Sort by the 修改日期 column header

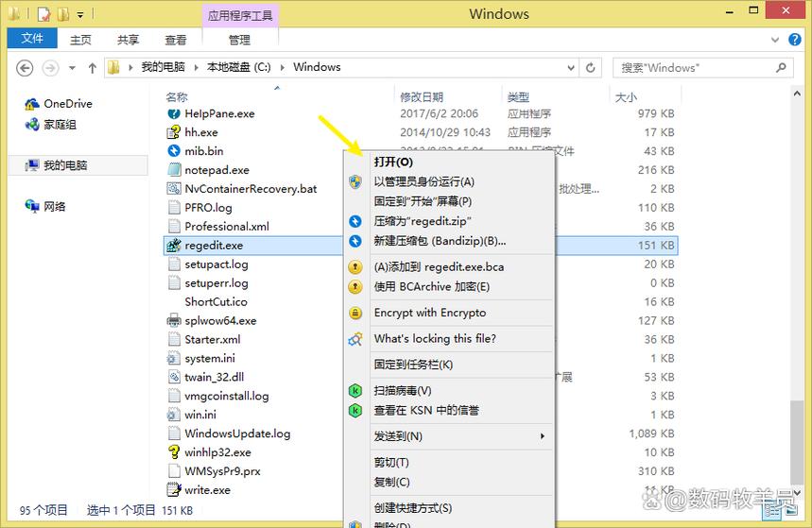422,96
